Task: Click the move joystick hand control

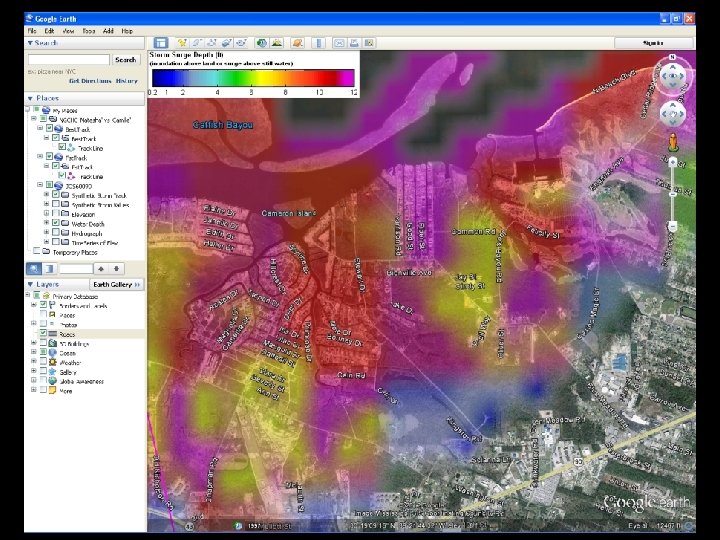Action: tap(673, 114)
